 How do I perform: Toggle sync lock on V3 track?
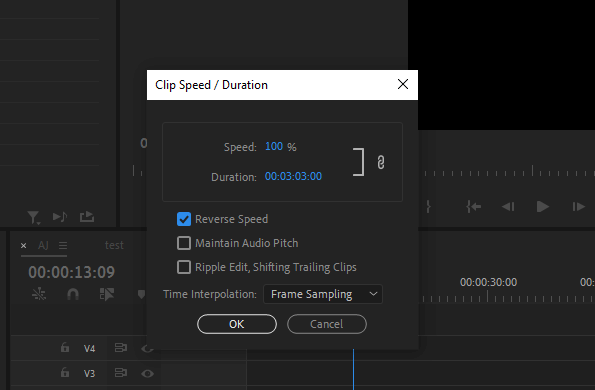coord(121,373)
